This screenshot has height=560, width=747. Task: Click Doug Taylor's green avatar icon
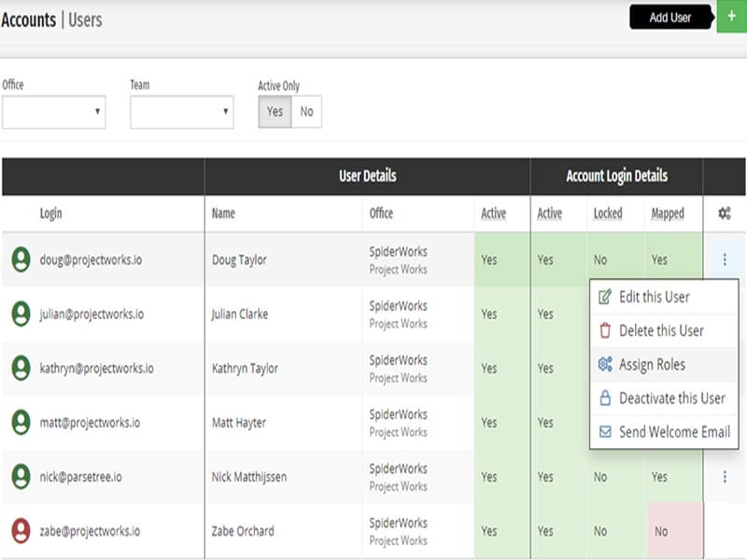tap(21, 259)
